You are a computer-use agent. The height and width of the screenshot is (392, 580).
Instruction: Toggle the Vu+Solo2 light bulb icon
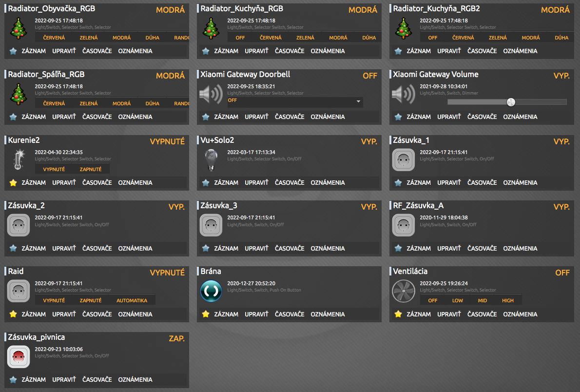(211, 159)
